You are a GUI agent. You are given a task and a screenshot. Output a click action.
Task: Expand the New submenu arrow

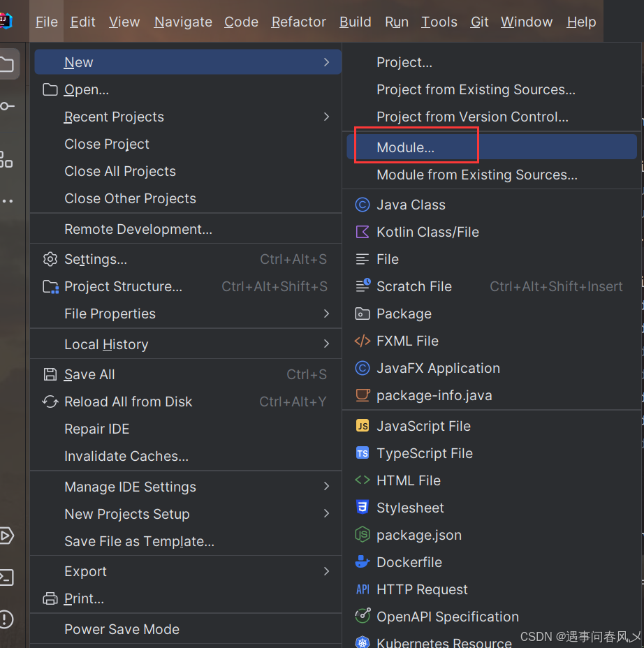pos(327,62)
